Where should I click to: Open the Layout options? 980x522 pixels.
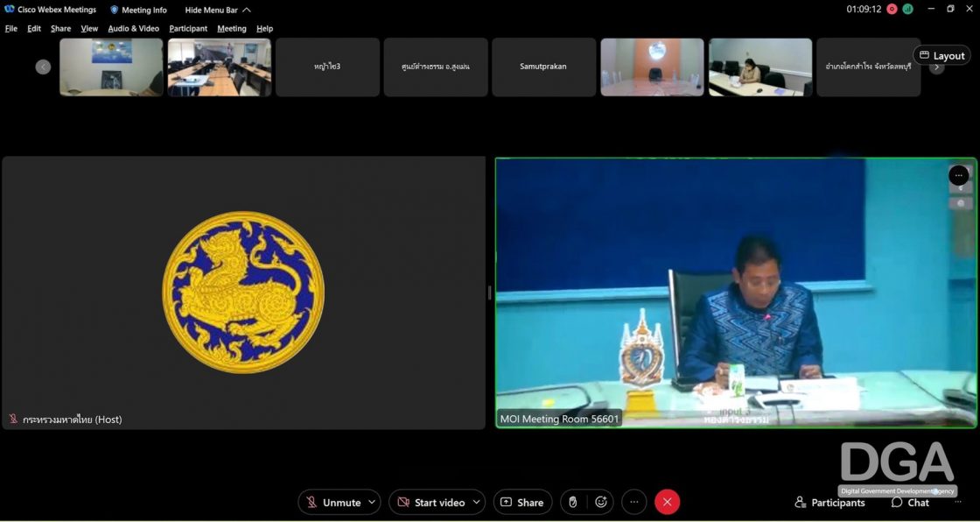point(941,56)
